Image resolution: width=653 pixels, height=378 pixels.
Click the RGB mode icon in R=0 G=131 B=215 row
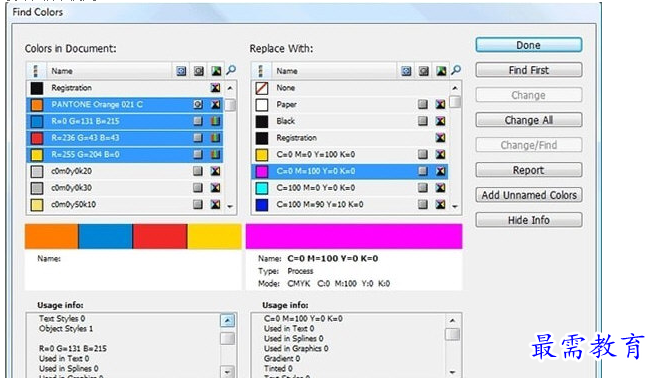pyautogui.click(x=215, y=121)
